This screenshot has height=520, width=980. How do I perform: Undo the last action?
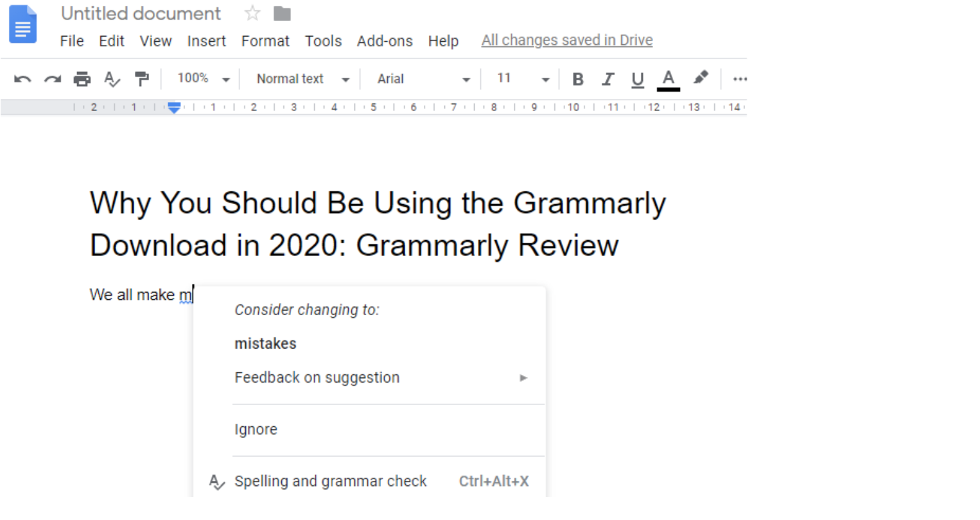22,79
